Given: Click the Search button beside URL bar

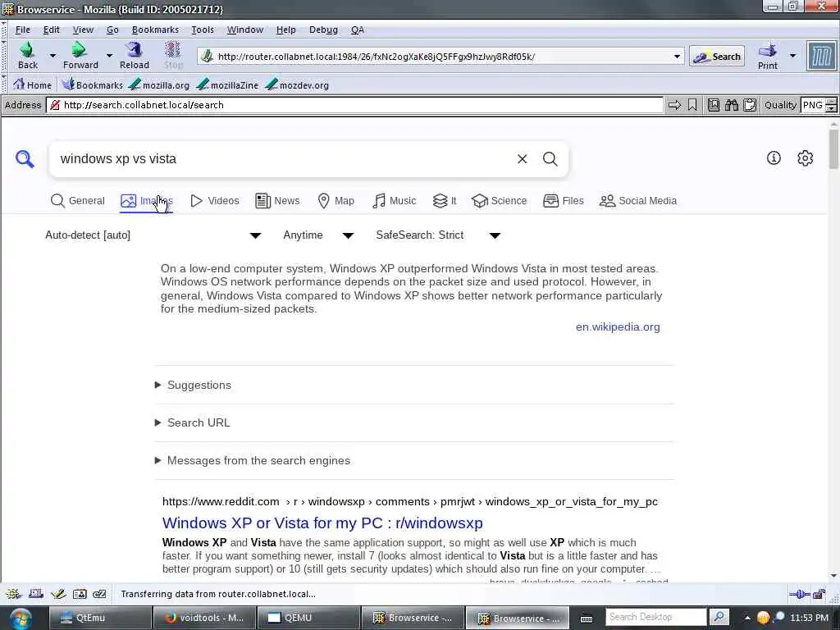Looking at the screenshot, I should [x=717, y=57].
